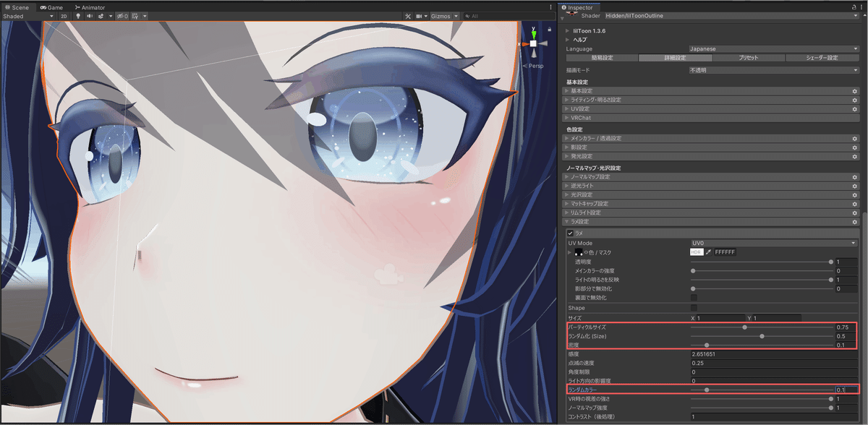This screenshot has width=868, height=425.
Task: Click the HDR color swatch
Action: (697, 252)
